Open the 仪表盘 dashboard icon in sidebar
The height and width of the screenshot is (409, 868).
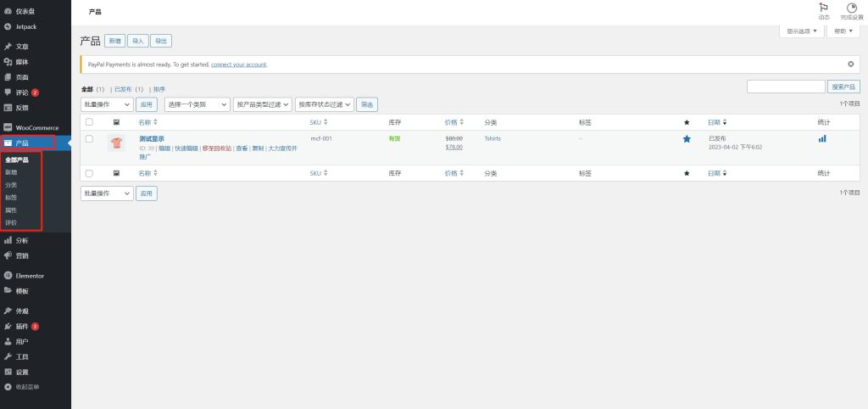(8, 11)
